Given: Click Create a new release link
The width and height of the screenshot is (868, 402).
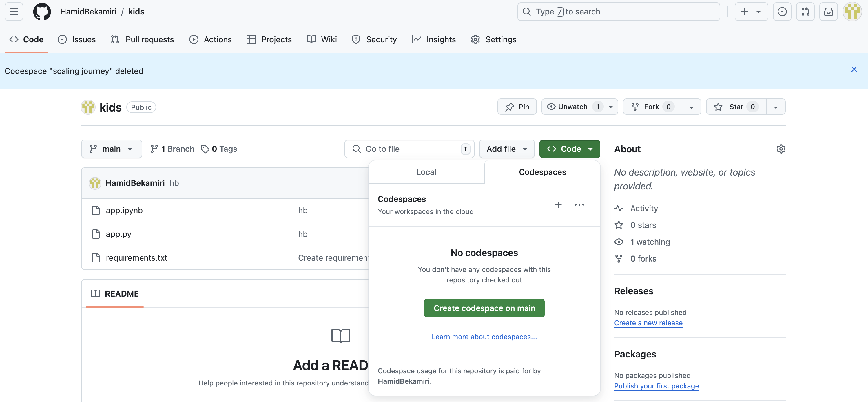Looking at the screenshot, I should tap(648, 323).
